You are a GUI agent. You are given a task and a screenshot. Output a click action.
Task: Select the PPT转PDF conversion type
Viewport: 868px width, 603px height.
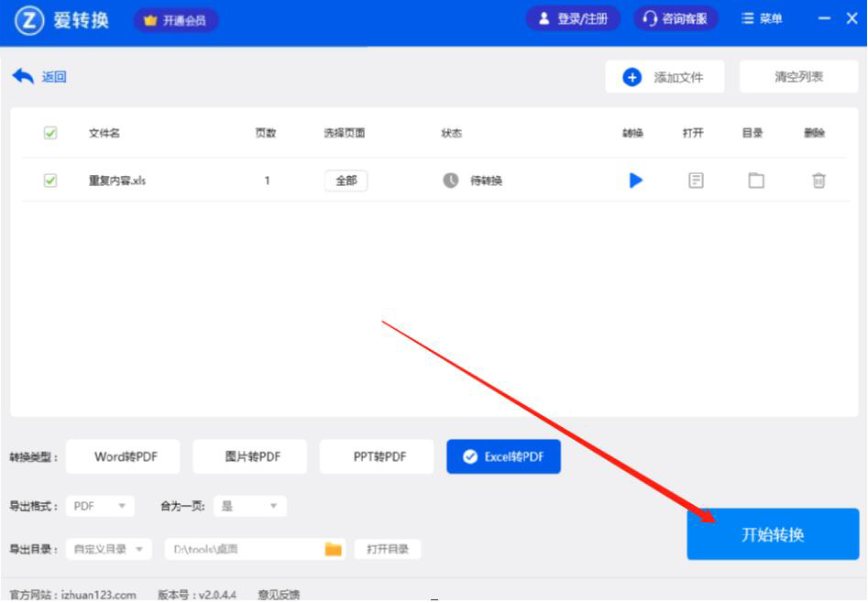pyautogui.click(x=377, y=456)
